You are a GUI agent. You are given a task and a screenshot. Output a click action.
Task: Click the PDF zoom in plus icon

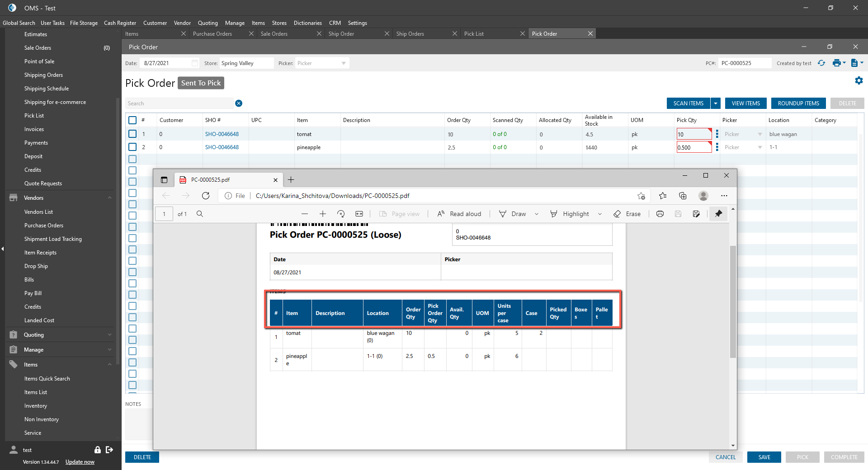(x=322, y=214)
